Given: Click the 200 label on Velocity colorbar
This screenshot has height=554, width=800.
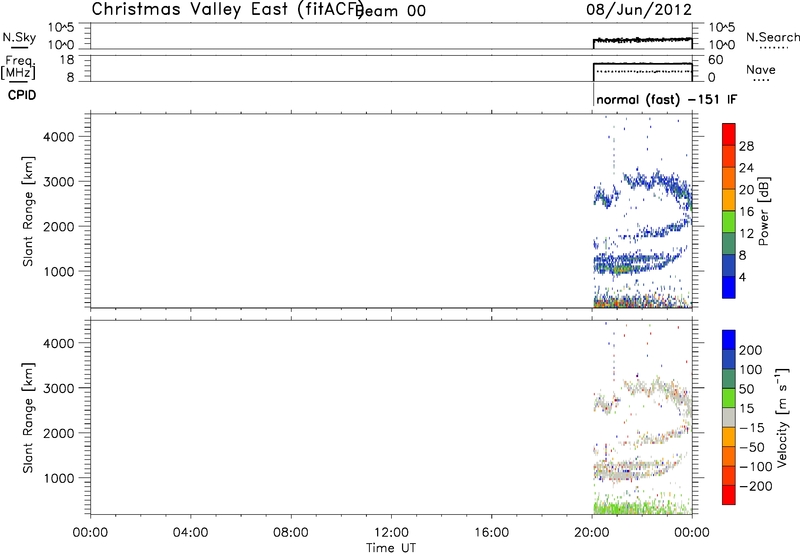Looking at the screenshot, I should click(x=751, y=350).
